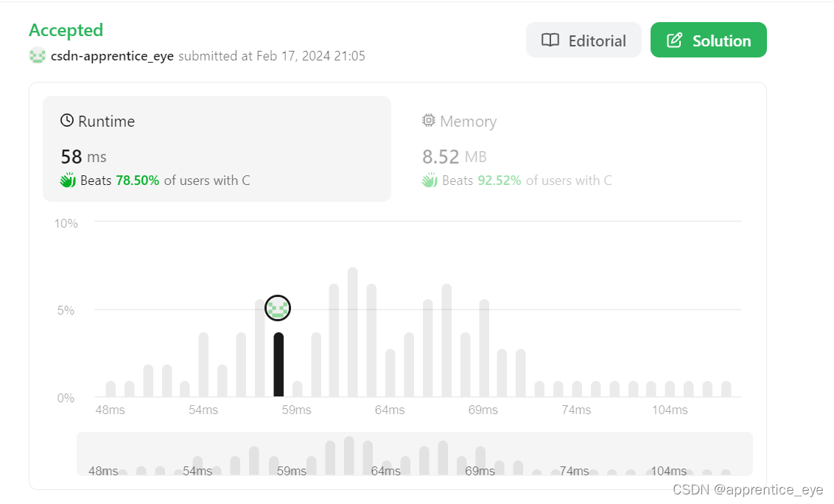Image resolution: width=834 pixels, height=504 pixels.
Task: Click the 74ms label in mini overview chart
Action: coord(574,471)
